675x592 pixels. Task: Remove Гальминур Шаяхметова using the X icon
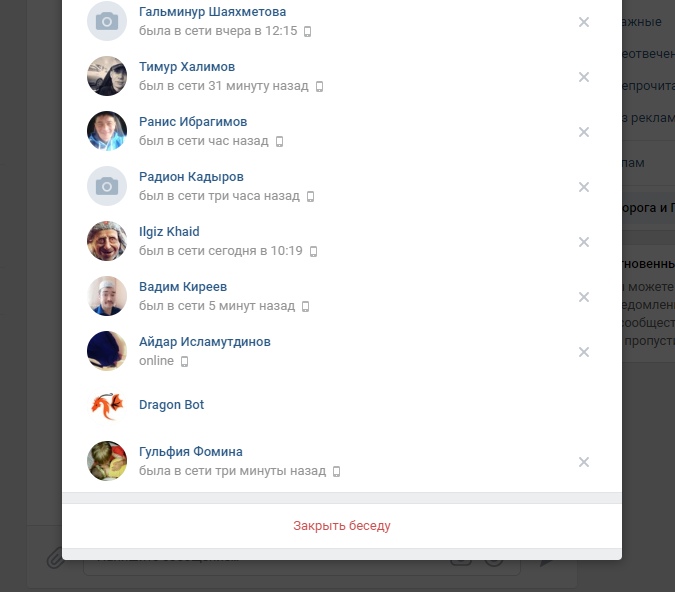(x=583, y=22)
